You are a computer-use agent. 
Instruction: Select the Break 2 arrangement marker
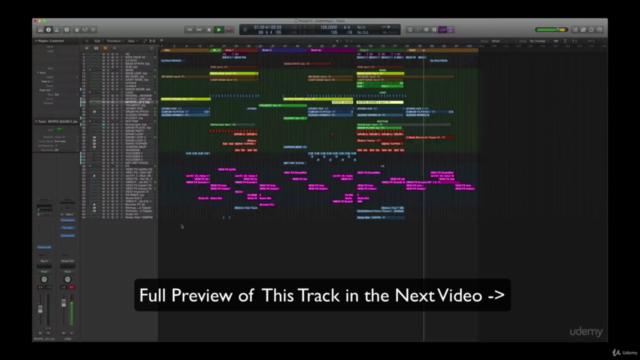pyautogui.click(x=283, y=50)
